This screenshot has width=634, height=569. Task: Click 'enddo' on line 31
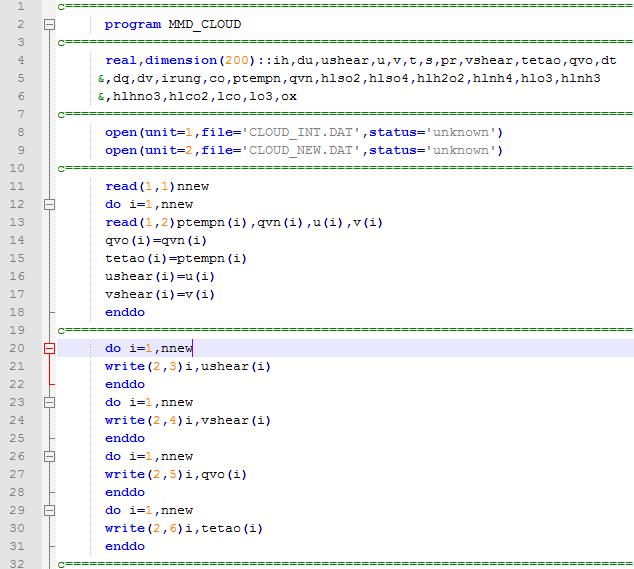pyautogui.click(x=125, y=546)
